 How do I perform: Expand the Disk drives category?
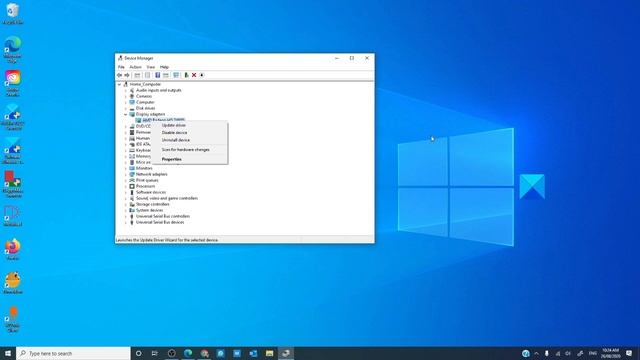pos(126,108)
